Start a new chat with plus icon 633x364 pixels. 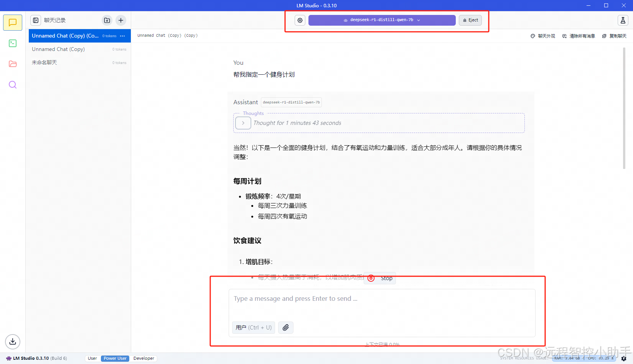point(121,20)
